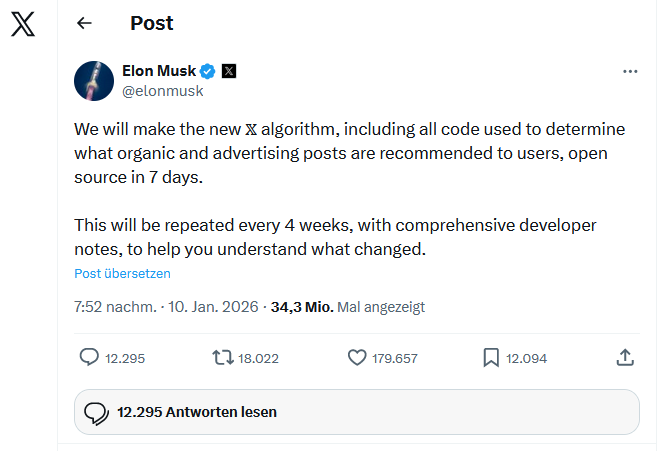Viewport: 664px width, 451px height.
Task: Click the speech bubble icon in the replies button
Action: (96, 412)
